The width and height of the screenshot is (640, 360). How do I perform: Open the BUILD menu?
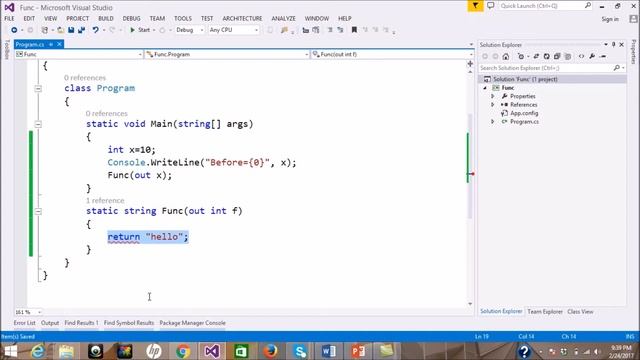(106, 18)
